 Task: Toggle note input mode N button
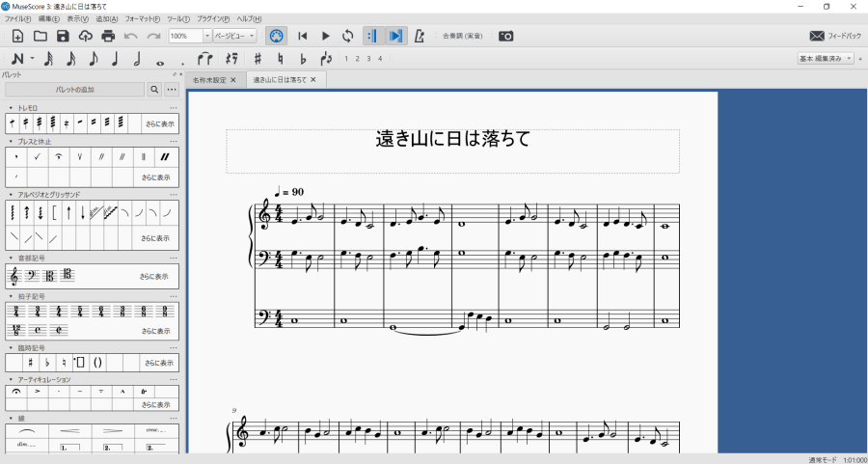pyautogui.click(x=17, y=58)
